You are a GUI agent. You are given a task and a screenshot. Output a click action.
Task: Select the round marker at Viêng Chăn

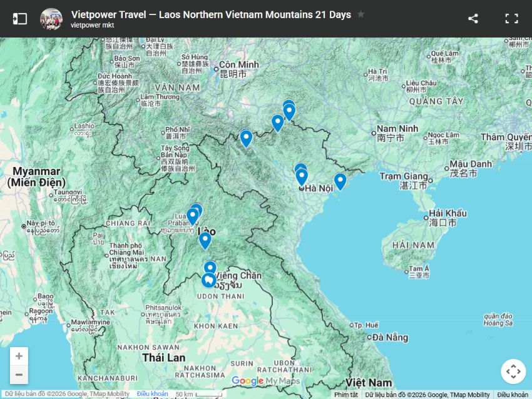click(x=208, y=280)
